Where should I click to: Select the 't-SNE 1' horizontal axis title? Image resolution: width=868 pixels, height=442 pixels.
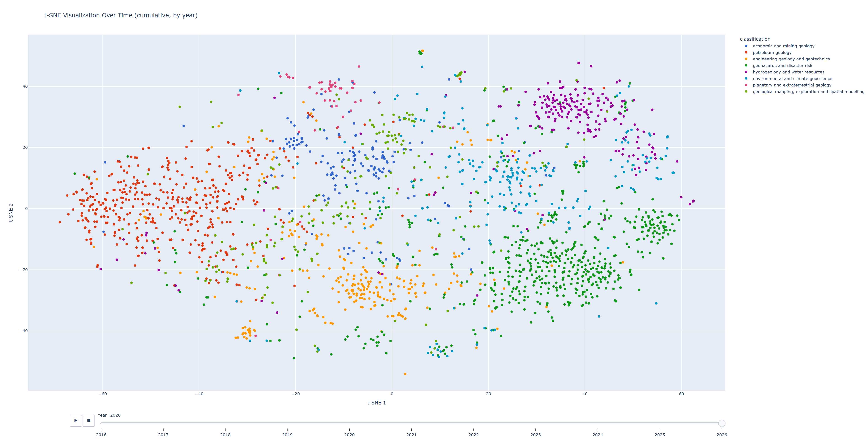click(x=376, y=403)
